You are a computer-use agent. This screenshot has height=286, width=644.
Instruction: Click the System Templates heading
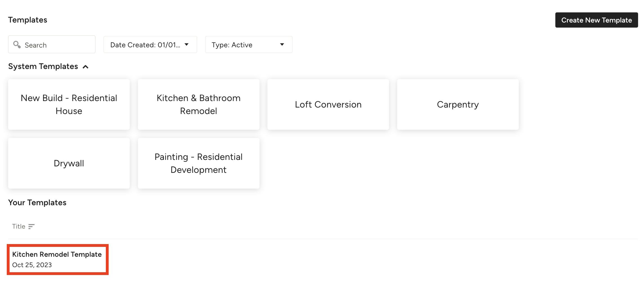pyautogui.click(x=43, y=66)
